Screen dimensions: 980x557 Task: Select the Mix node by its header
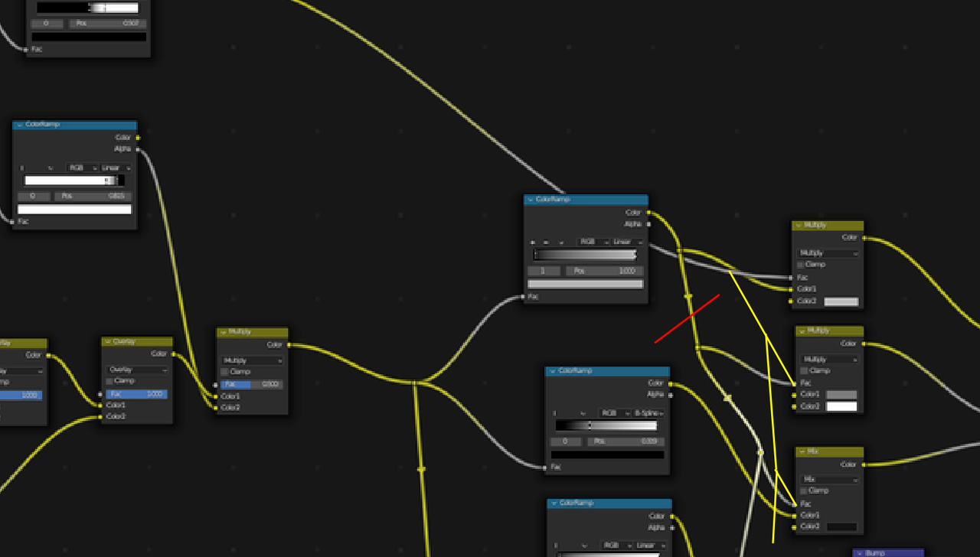click(830, 452)
